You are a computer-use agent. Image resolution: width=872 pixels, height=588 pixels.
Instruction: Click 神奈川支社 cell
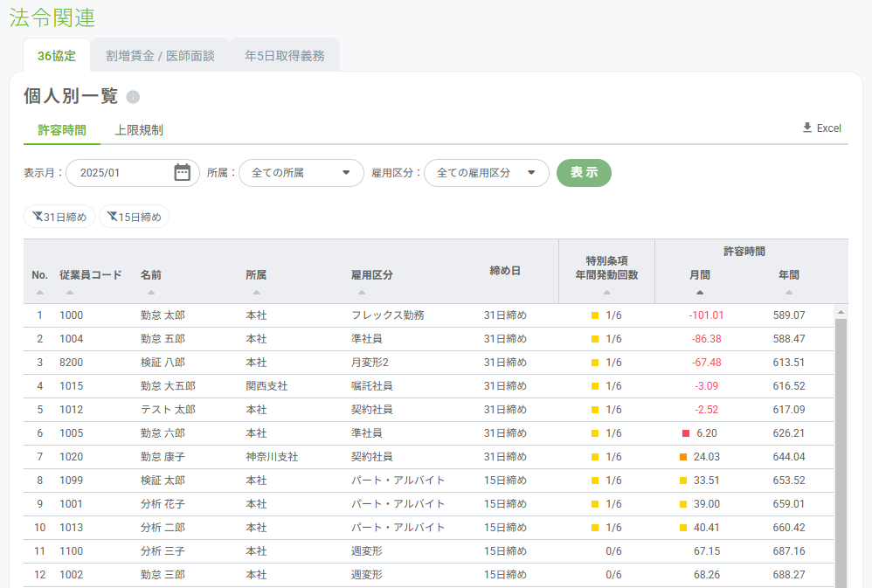pos(272,457)
